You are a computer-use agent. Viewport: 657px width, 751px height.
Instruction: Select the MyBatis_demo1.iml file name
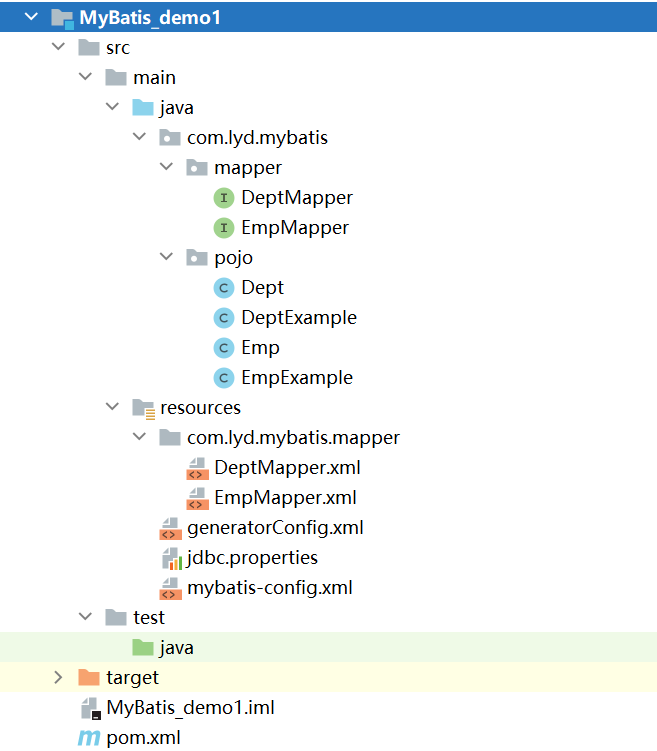(x=191, y=708)
